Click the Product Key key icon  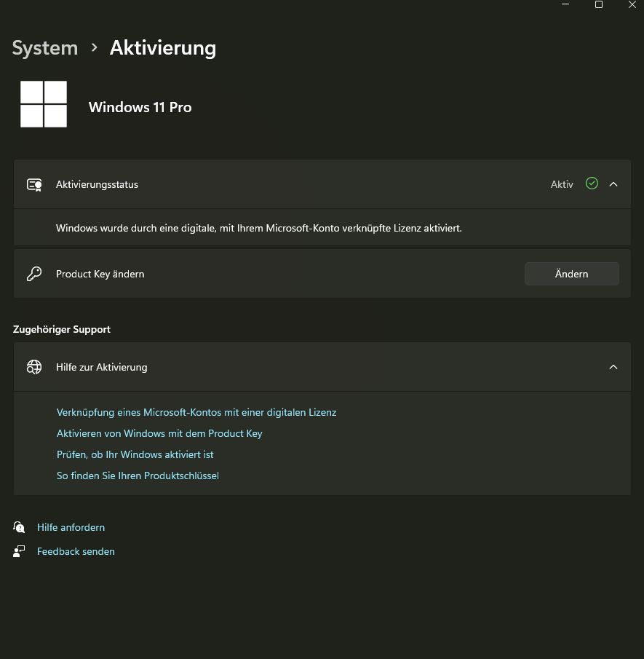(x=34, y=274)
